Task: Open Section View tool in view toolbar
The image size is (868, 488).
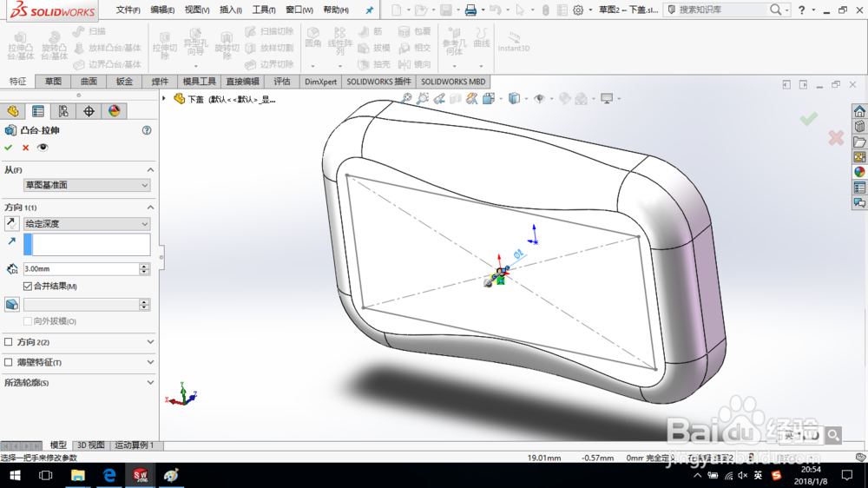Action: coord(456,99)
